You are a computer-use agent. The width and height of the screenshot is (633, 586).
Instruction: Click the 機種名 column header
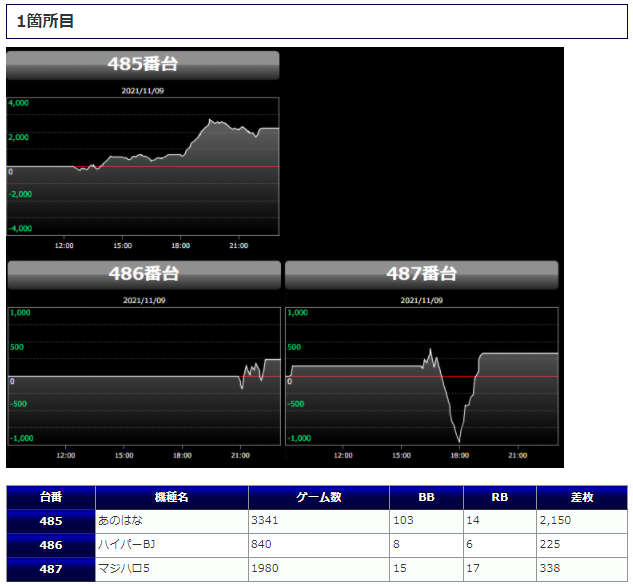pos(172,497)
